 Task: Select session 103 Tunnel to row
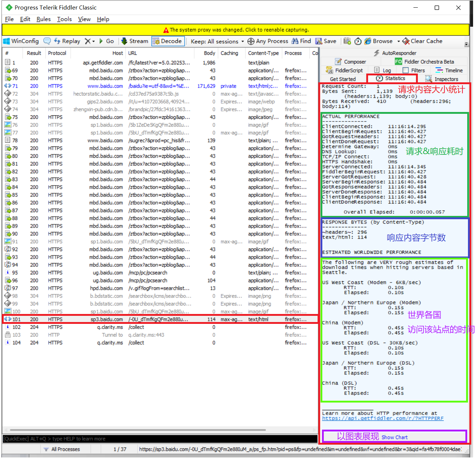(160, 335)
